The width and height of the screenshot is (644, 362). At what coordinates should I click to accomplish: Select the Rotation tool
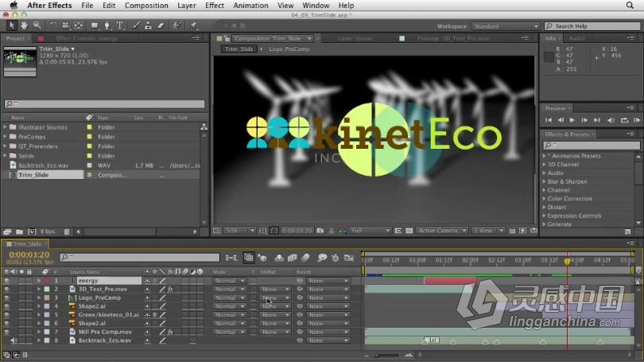pyautogui.click(x=52, y=25)
